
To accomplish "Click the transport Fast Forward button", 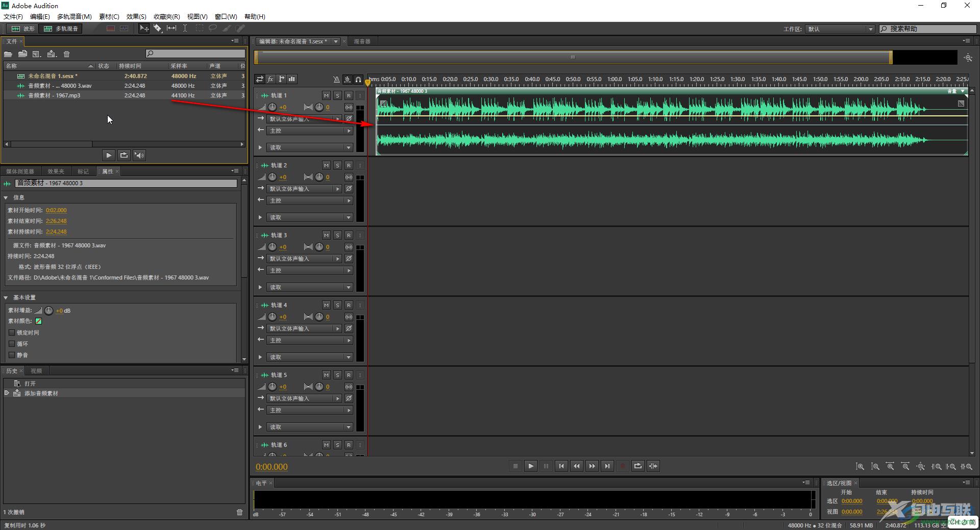I will pos(592,466).
